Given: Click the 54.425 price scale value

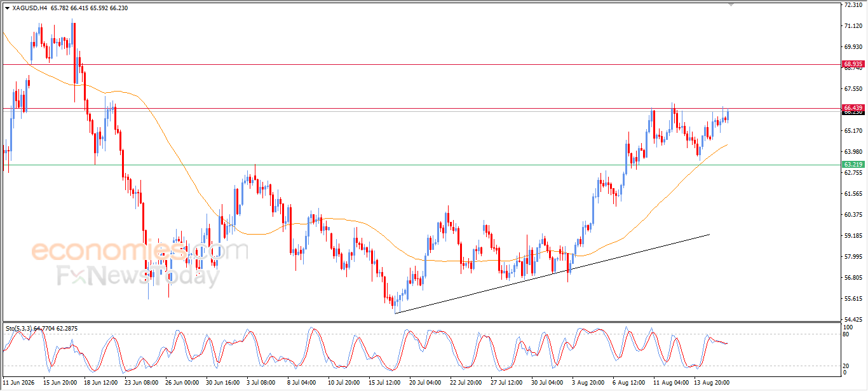Looking at the screenshot, I should point(853,319).
